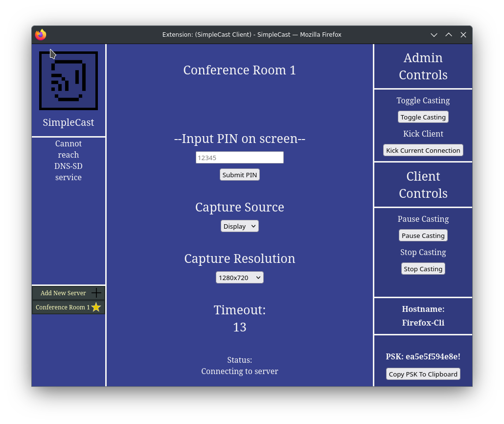Click the Firefox icon in the title bar
Screen dimensions: 504x424
point(41,35)
